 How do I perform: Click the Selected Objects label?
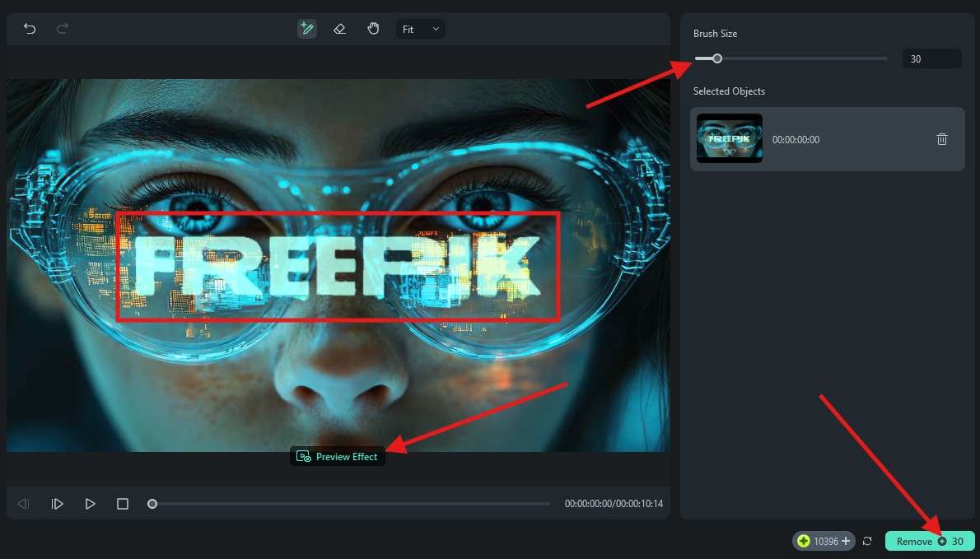click(729, 91)
